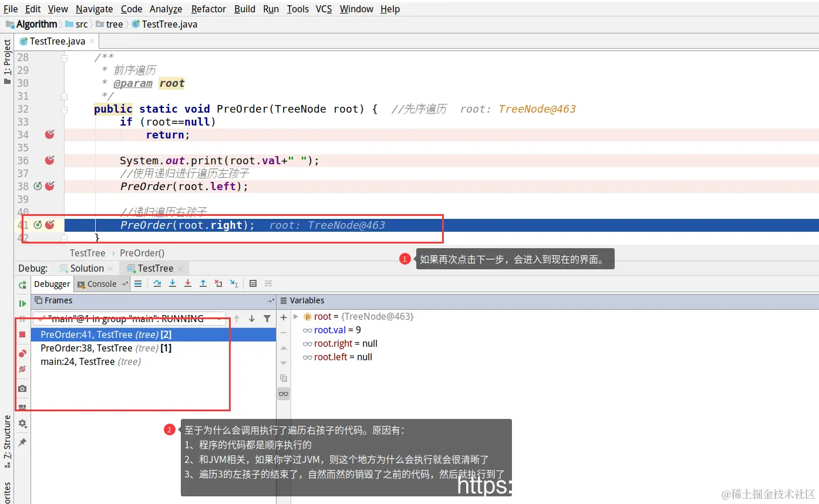Click the Step Over debugger icon
Viewport: 819px width, 504px height.
[157, 283]
